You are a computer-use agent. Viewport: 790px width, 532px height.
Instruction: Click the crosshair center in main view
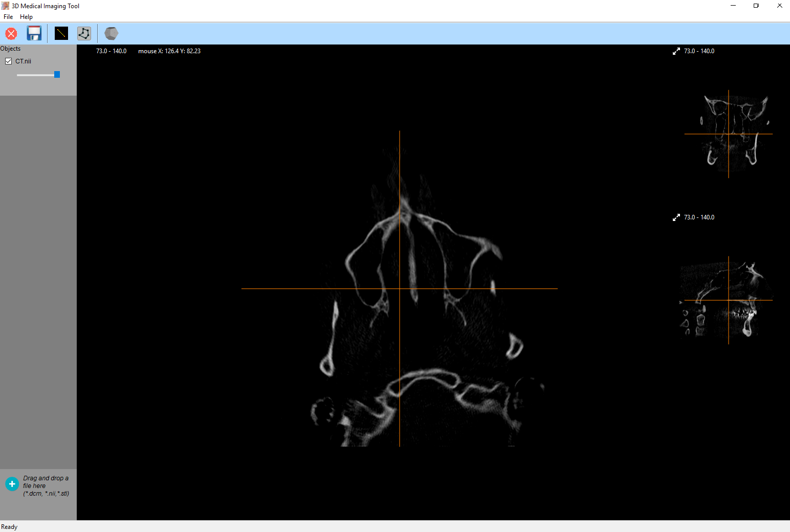[x=400, y=289]
